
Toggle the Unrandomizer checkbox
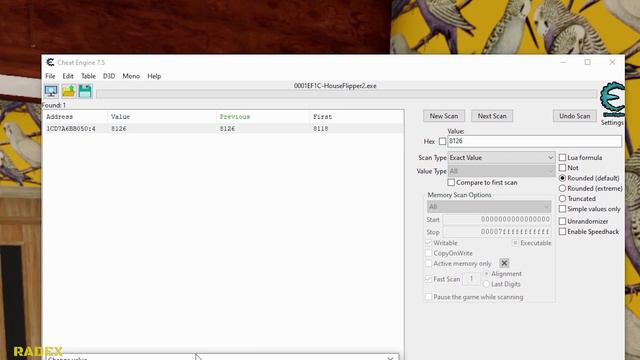[x=562, y=221]
